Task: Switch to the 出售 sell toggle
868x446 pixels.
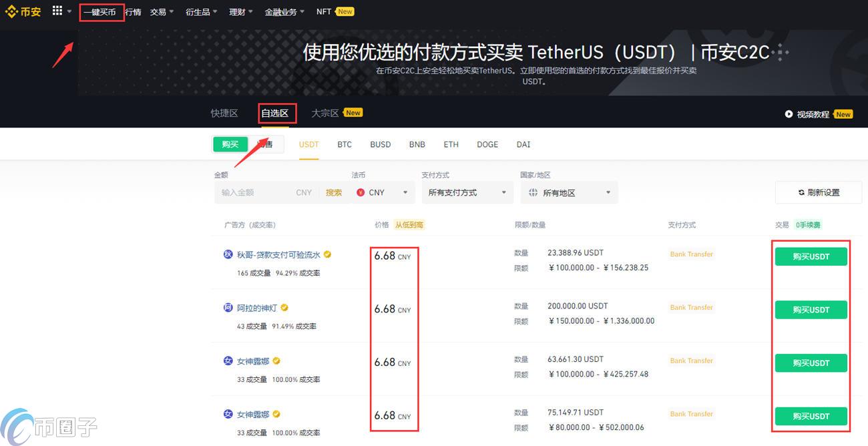Action: pos(266,144)
